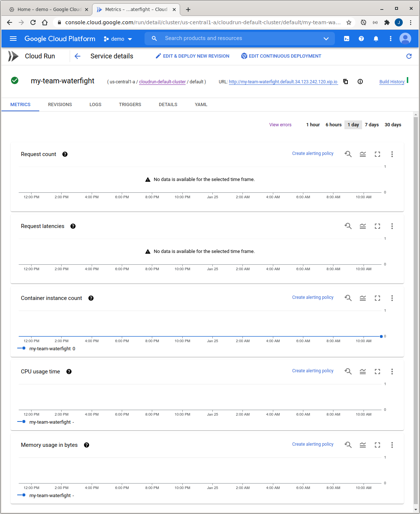Select the 7 days time range
The image size is (420, 514).
click(x=372, y=125)
